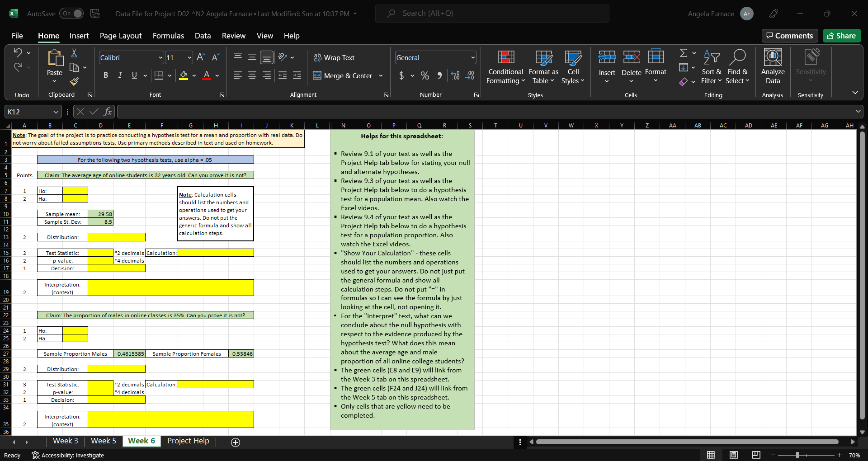This screenshot has height=461, width=868.
Task: Click the AutoSum sigma icon
Action: 684,53
